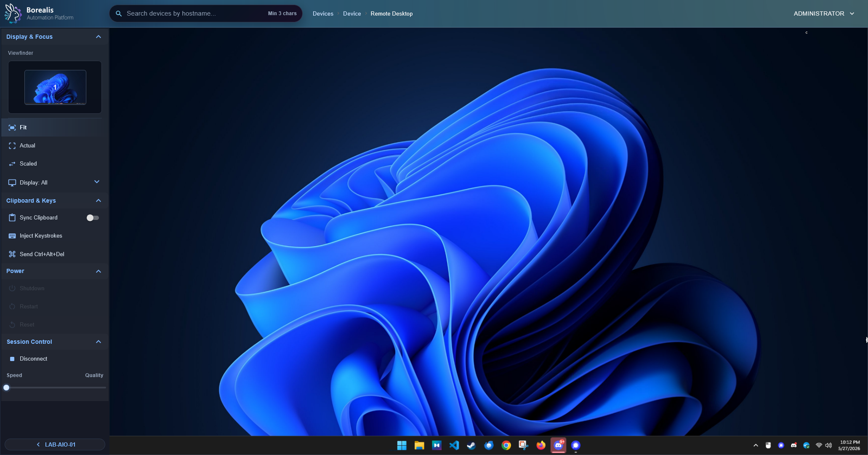Go to Devices breadcrumb
868x455 pixels.
(x=323, y=13)
